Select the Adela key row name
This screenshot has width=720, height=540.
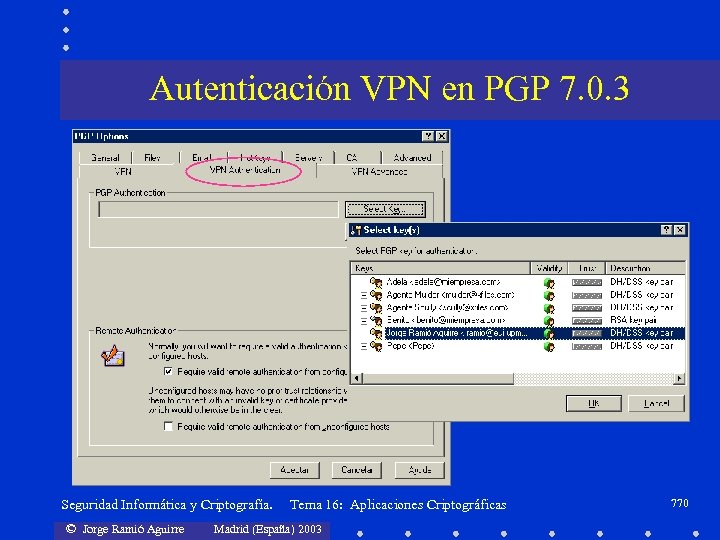[443, 281]
